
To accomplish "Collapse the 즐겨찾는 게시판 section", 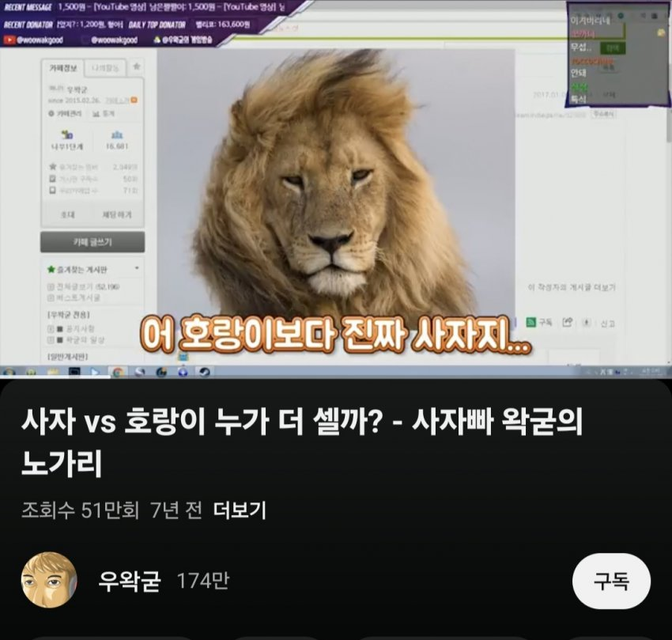I will click(137, 268).
